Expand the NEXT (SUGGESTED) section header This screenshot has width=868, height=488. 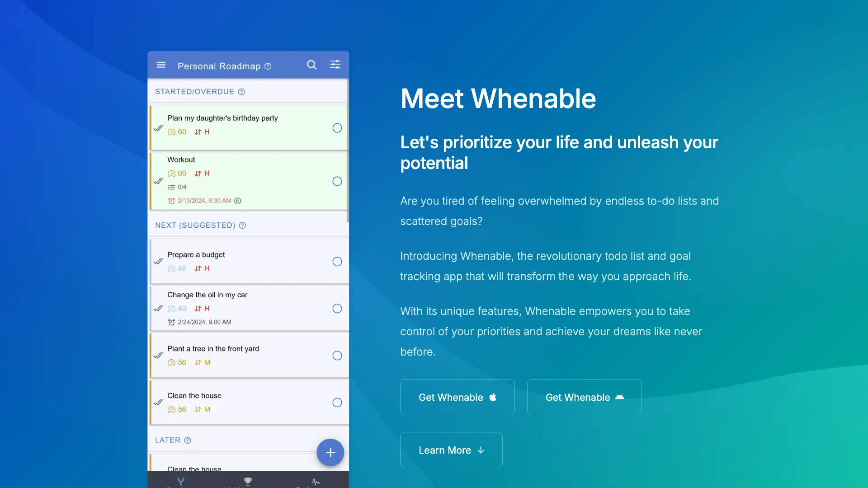(195, 225)
